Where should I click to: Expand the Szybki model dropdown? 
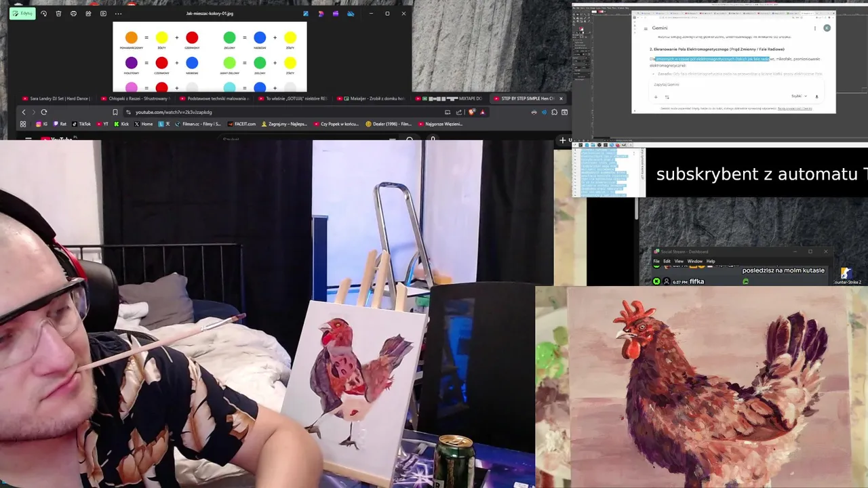[799, 96]
